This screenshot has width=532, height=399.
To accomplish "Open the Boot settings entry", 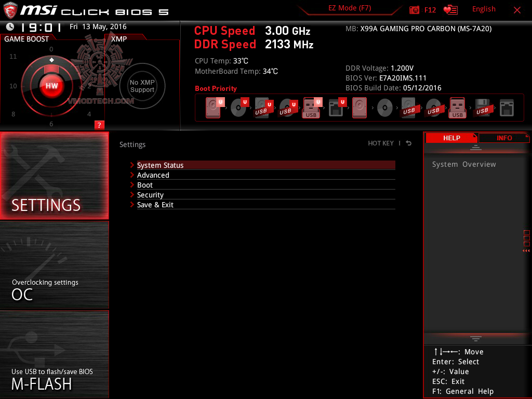I will [266, 185].
